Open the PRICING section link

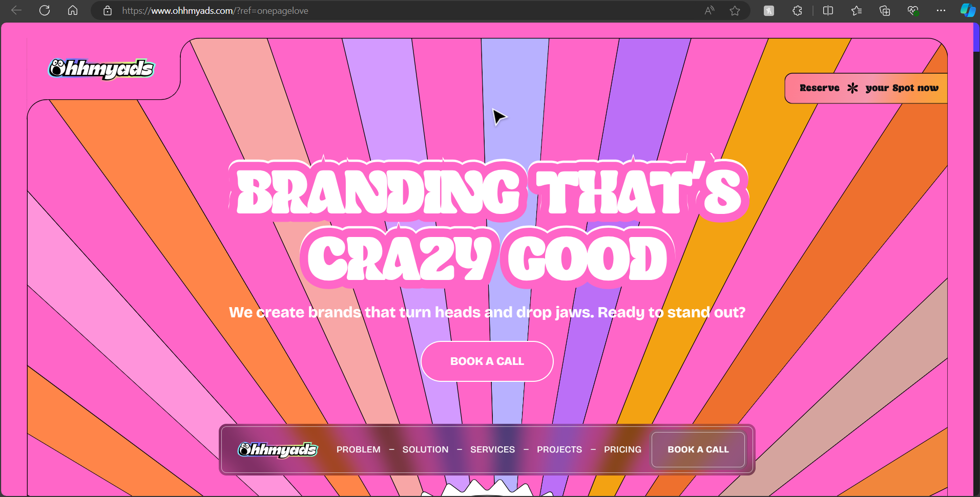(622, 449)
